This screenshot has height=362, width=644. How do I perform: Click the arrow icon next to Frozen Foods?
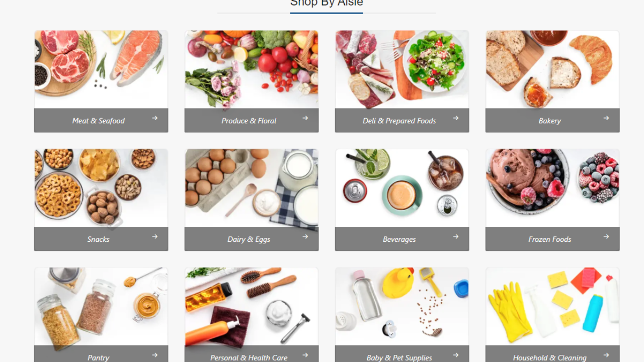coord(606,237)
